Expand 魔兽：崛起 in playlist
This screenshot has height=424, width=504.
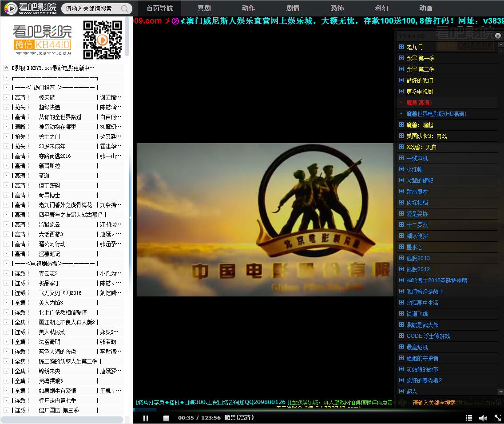pyautogui.click(x=401, y=125)
